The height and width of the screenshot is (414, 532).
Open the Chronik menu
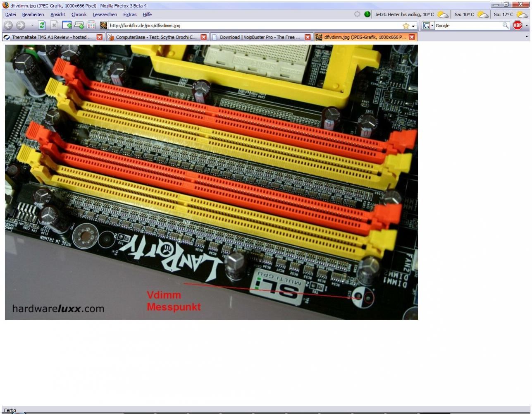tap(79, 14)
